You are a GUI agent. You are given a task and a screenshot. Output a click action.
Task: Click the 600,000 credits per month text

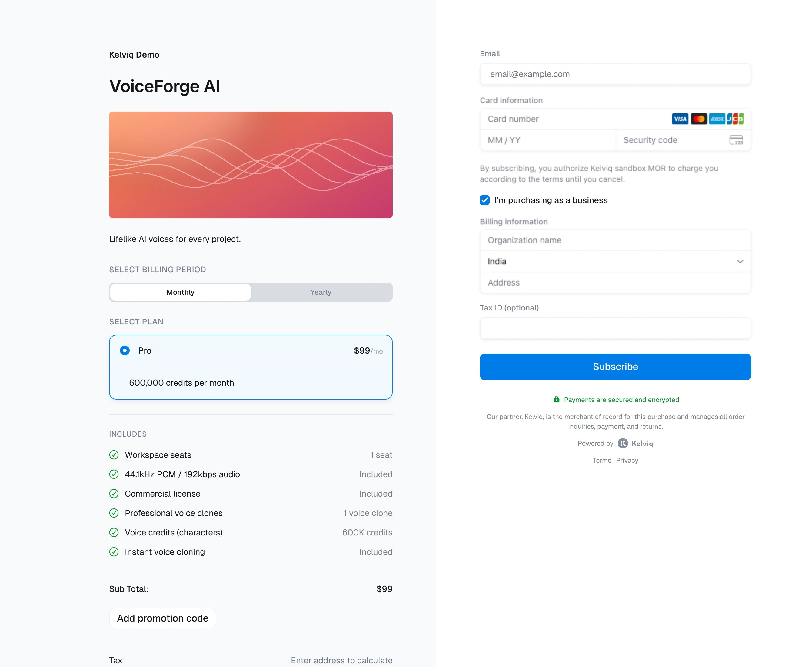pos(181,383)
